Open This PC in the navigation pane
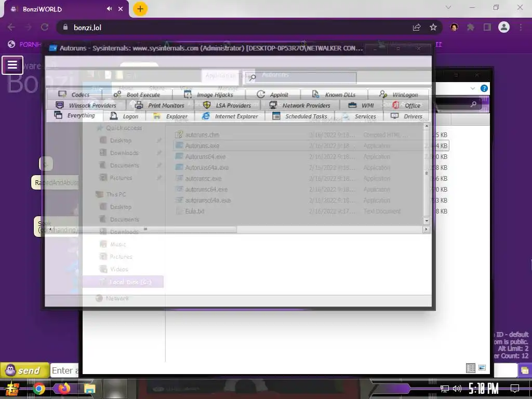This screenshot has width=532, height=399. (116, 194)
